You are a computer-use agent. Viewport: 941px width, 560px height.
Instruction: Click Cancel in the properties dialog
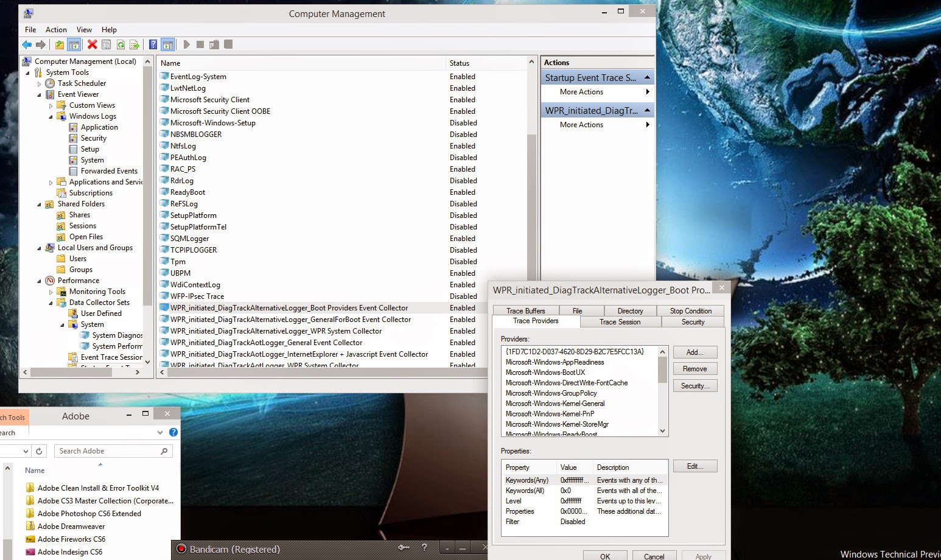654,556
